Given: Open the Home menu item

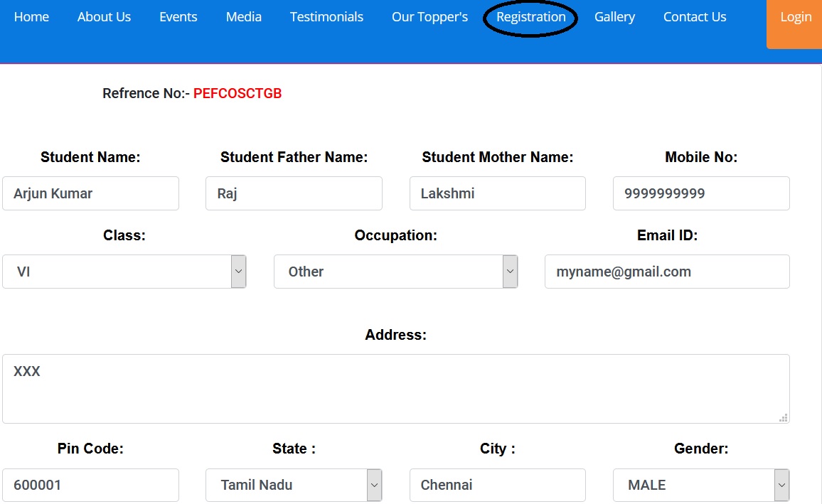Looking at the screenshot, I should (x=31, y=17).
